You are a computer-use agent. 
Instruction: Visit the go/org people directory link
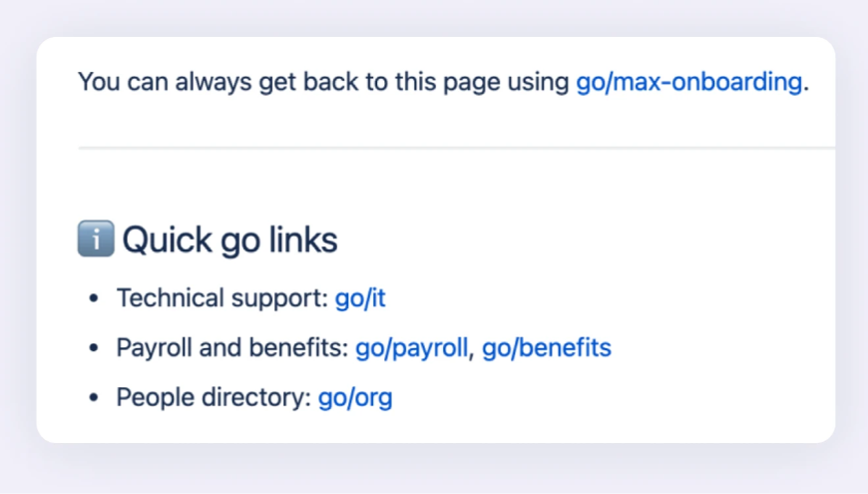[355, 398]
